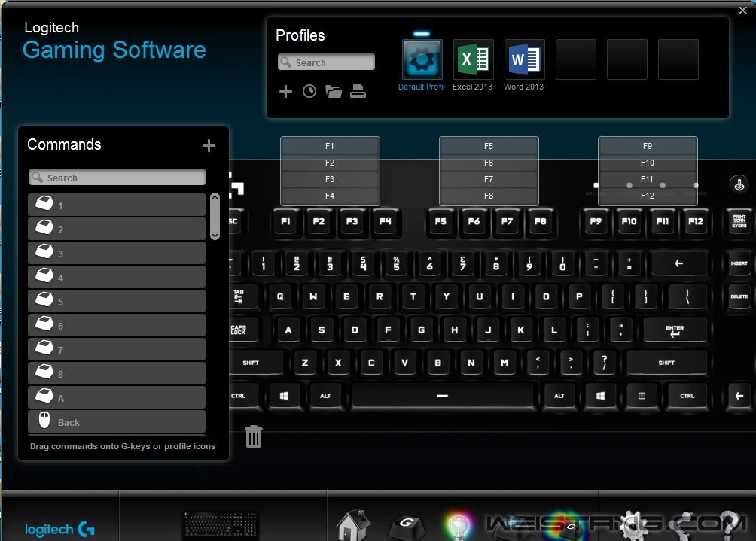Click the F9 assignment label
Screen dimensions: 756x541
[x=648, y=146]
